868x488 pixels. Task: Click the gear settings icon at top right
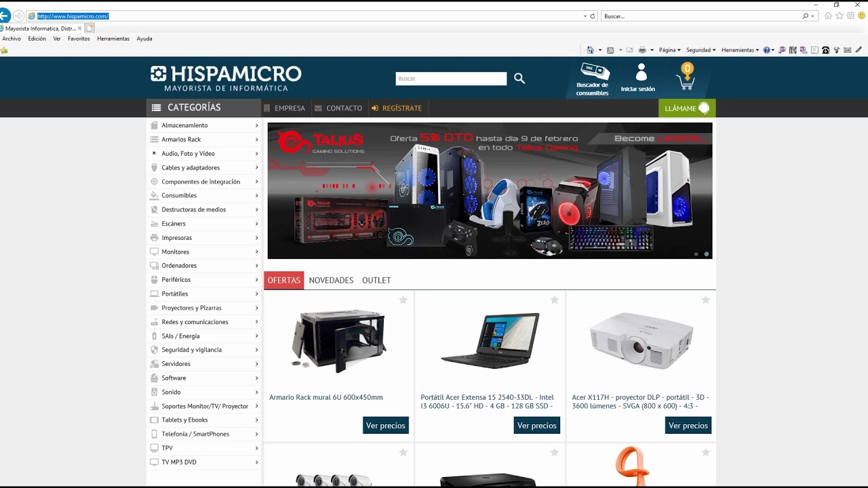850,16
